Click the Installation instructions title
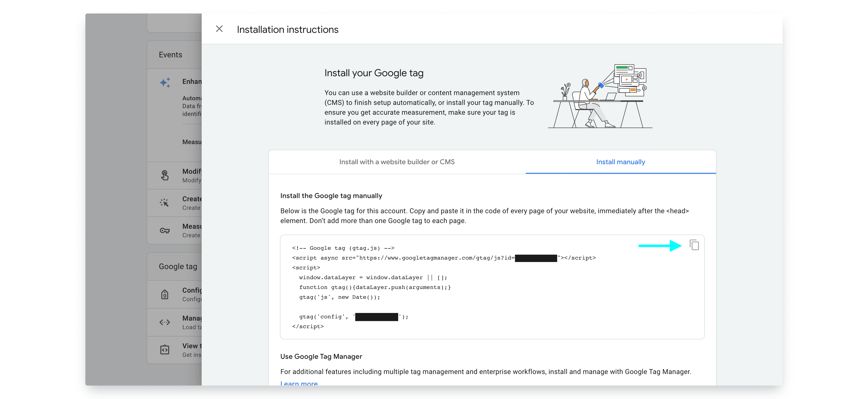The height and width of the screenshot is (399, 868). pyautogui.click(x=288, y=30)
